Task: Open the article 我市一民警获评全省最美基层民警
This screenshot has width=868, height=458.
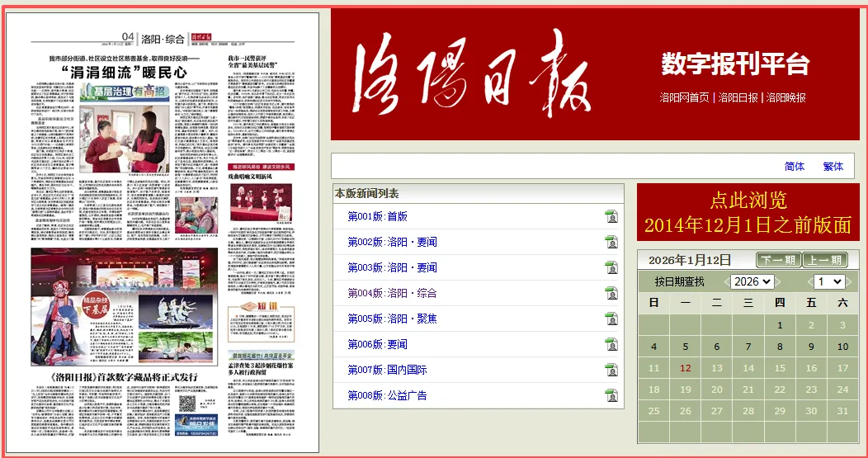Action: pos(252,61)
